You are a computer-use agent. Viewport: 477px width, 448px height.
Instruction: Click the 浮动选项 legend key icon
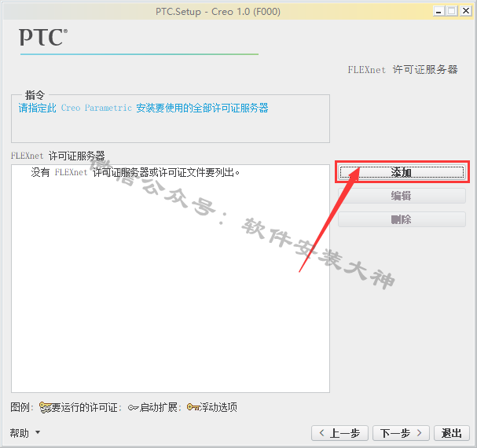click(193, 407)
